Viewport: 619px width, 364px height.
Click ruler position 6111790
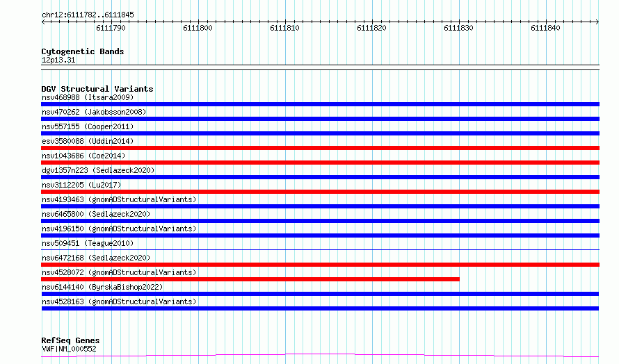pyautogui.click(x=111, y=28)
